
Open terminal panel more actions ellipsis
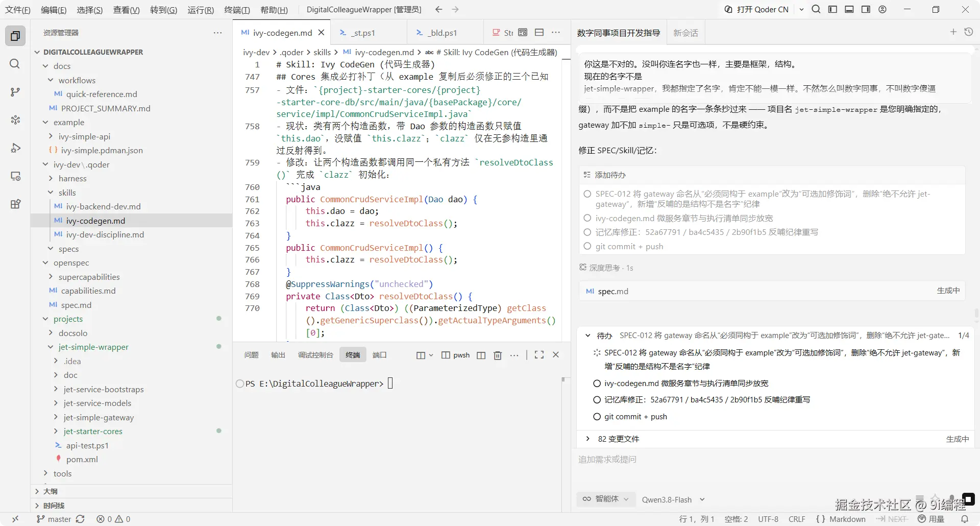[x=514, y=355]
